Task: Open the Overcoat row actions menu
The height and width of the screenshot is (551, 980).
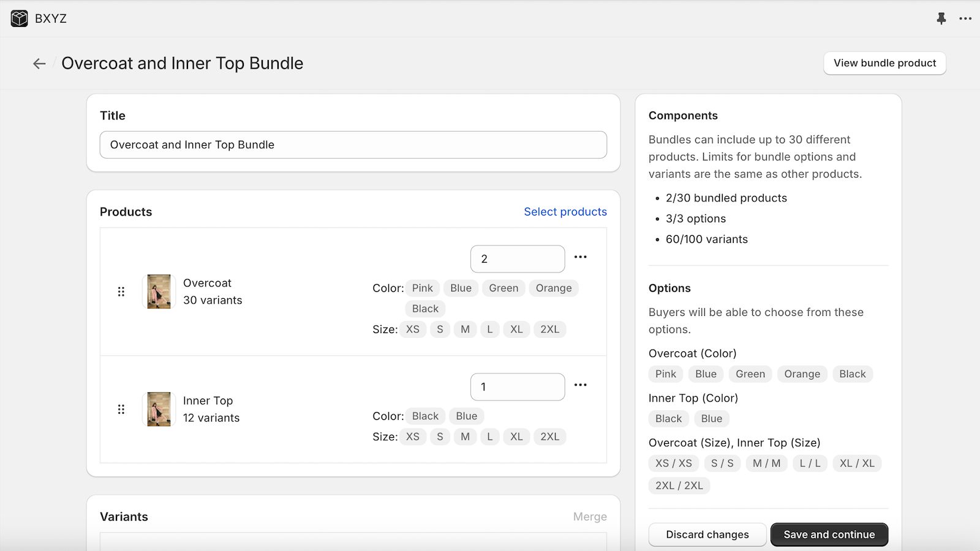Action: click(x=581, y=257)
